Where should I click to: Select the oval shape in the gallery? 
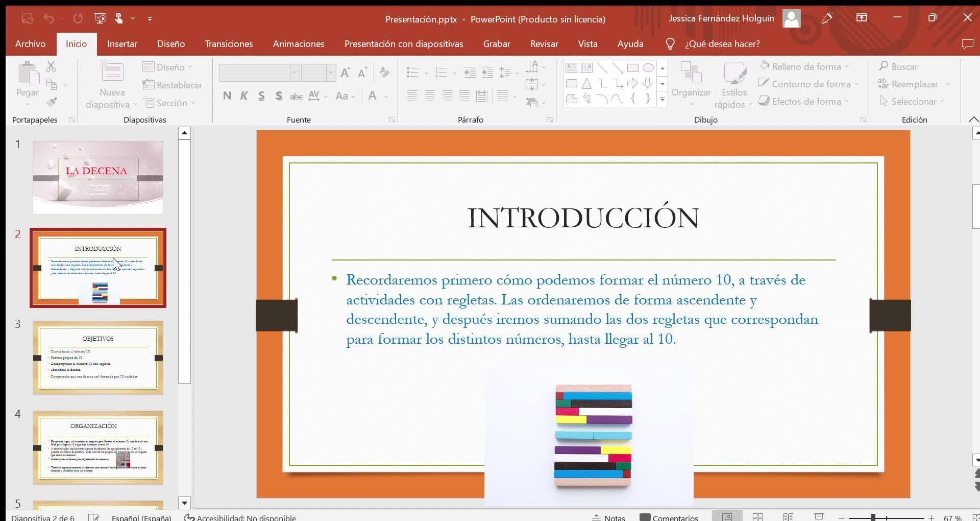648,68
